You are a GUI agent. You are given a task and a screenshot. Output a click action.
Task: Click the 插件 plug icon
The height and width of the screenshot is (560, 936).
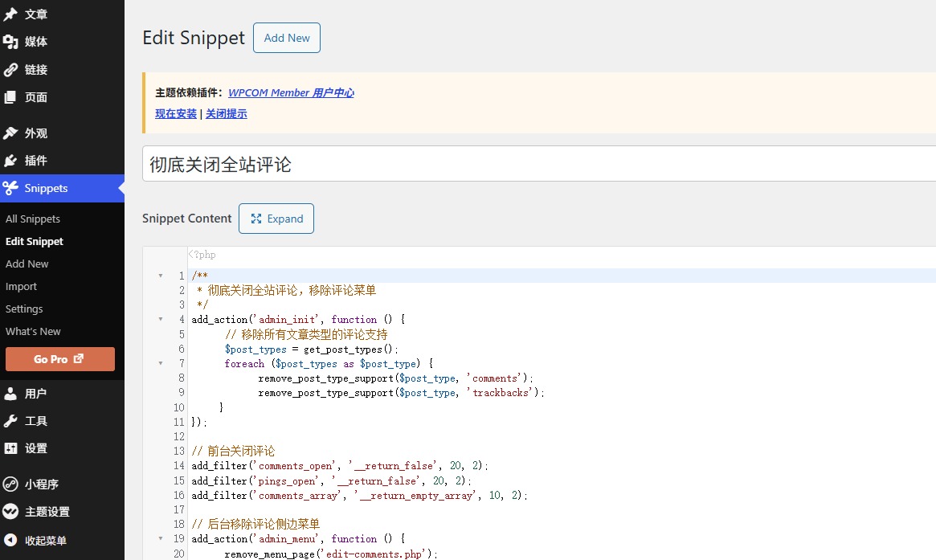(10, 160)
